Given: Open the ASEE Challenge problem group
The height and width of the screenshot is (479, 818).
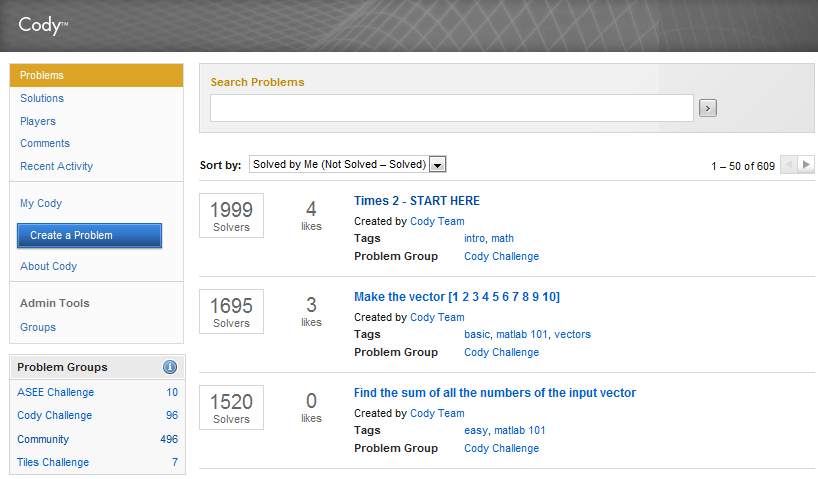Looking at the screenshot, I should pyautogui.click(x=55, y=392).
